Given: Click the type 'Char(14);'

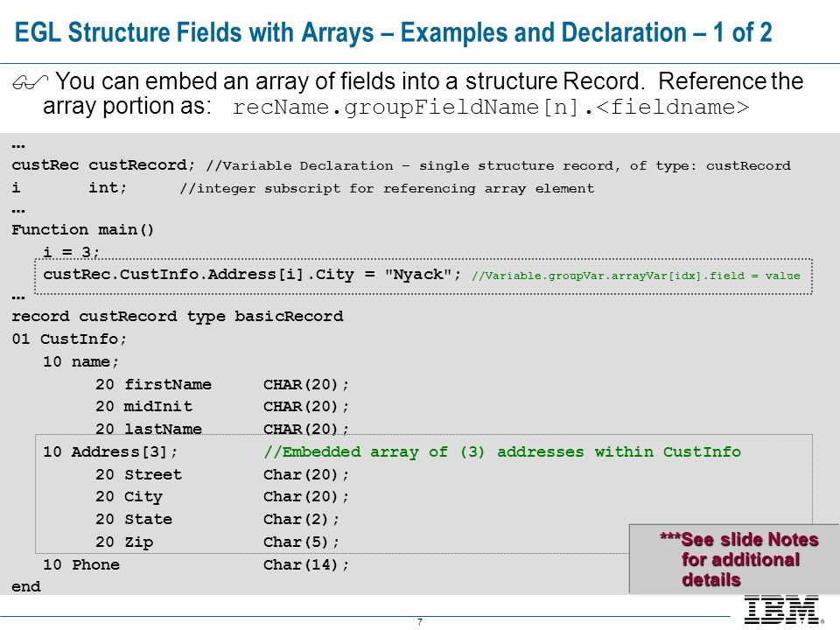Looking at the screenshot, I should click(306, 564).
